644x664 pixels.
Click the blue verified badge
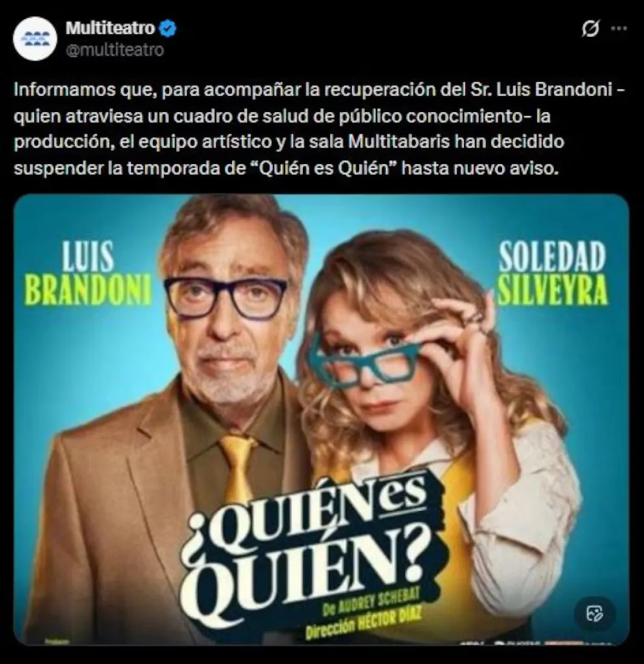[x=168, y=28]
